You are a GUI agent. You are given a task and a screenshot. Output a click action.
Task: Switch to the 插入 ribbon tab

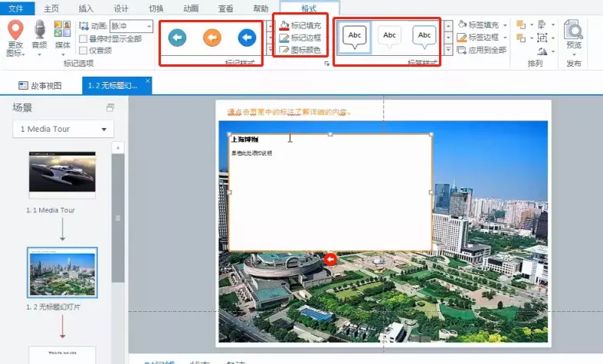[x=86, y=8]
